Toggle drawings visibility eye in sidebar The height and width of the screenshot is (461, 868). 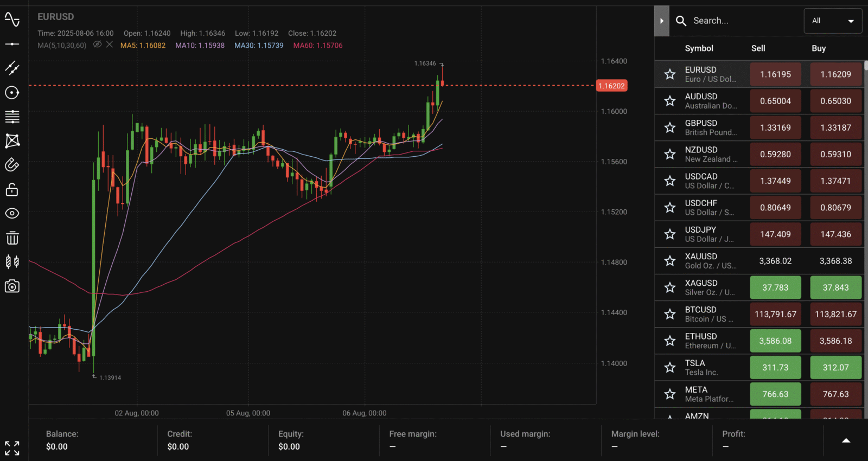(x=12, y=214)
